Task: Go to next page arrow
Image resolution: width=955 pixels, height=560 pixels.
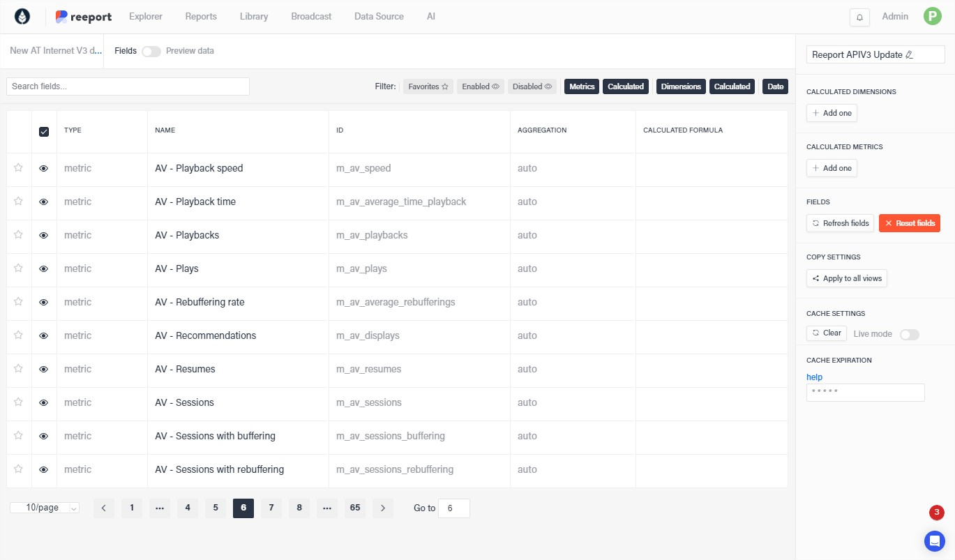Action: [383, 508]
